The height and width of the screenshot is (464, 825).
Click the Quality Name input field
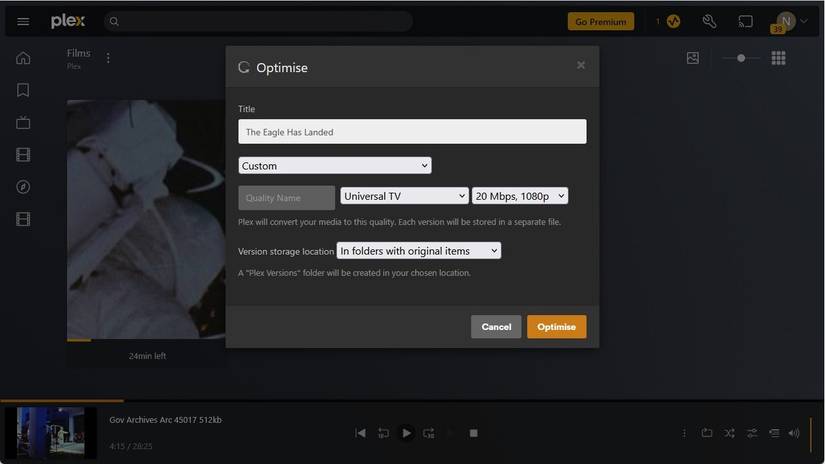pos(286,198)
